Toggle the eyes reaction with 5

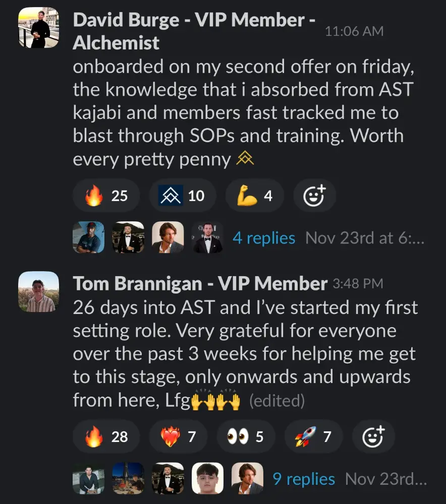click(246, 436)
